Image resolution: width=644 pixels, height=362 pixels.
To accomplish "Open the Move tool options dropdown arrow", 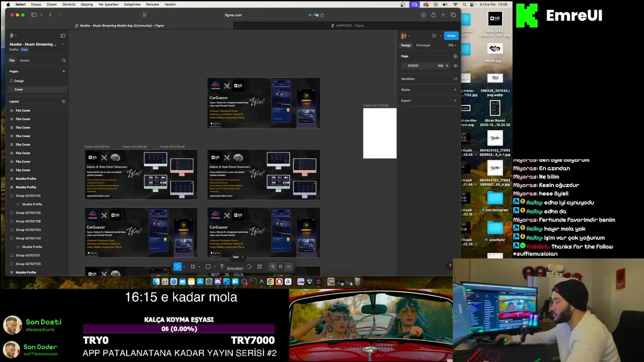I will [x=184, y=267].
